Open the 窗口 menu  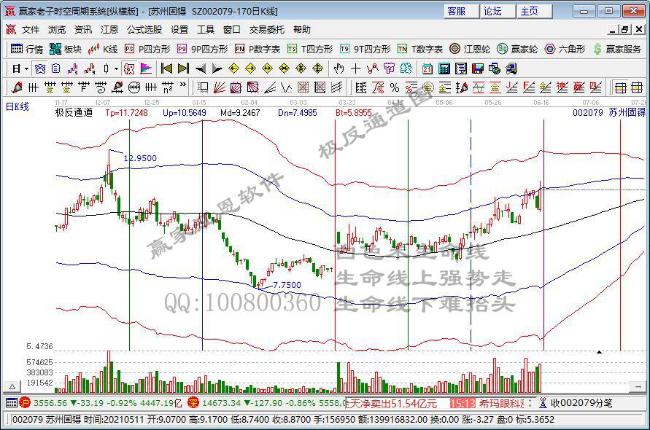click(232, 29)
